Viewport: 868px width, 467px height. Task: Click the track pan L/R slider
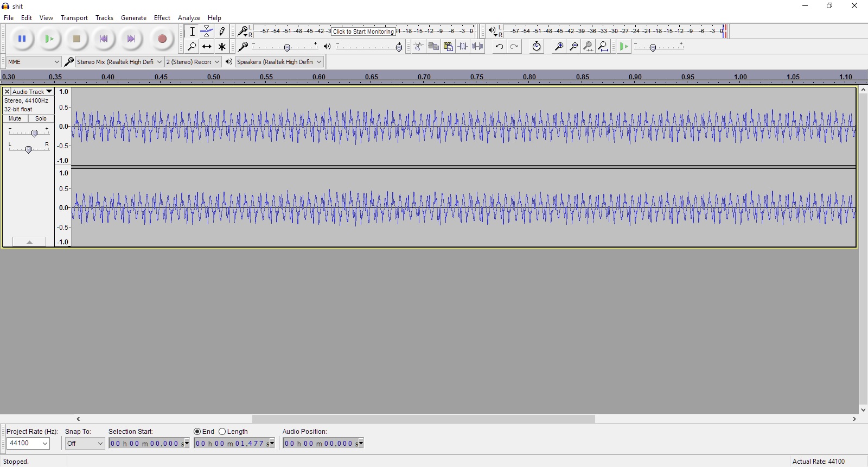[29, 149]
